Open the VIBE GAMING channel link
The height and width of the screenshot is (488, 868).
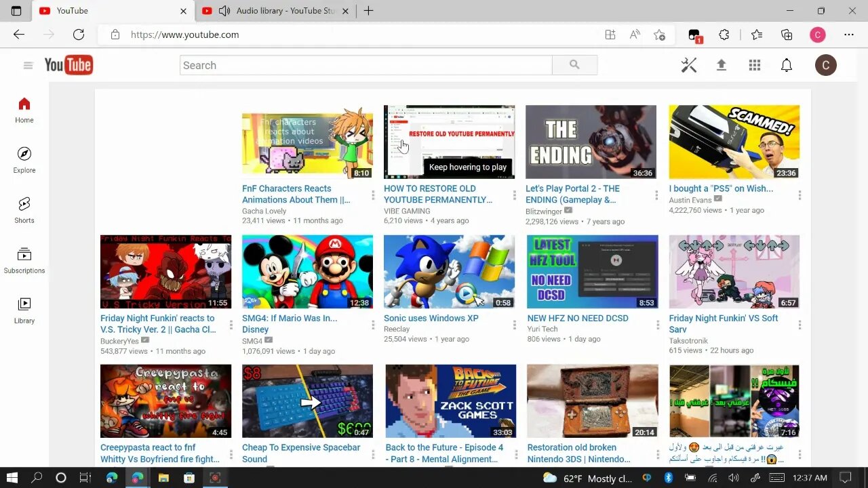click(x=407, y=211)
